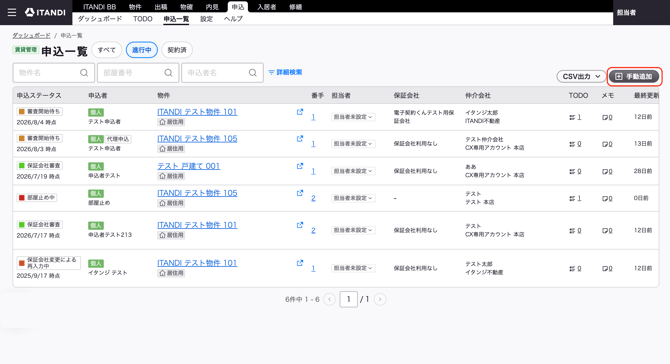
Task: Open the CSV出力 dropdown
Action: tap(581, 76)
